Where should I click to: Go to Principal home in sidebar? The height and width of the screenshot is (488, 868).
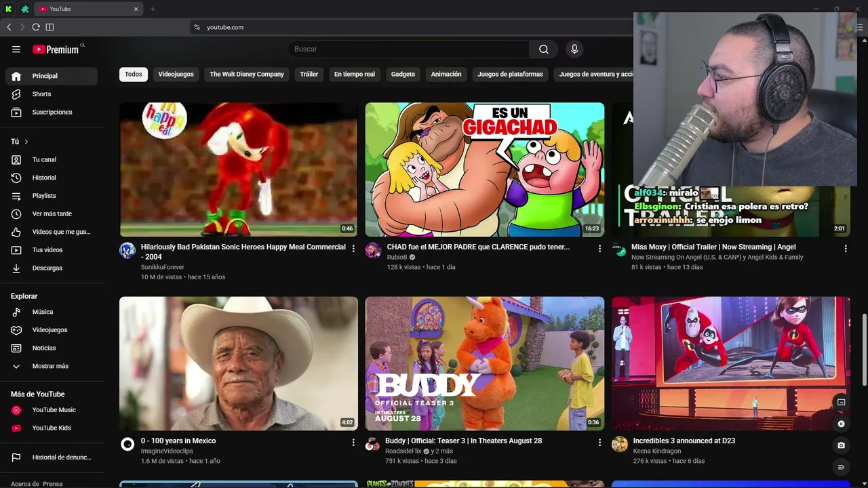[52, 76]
